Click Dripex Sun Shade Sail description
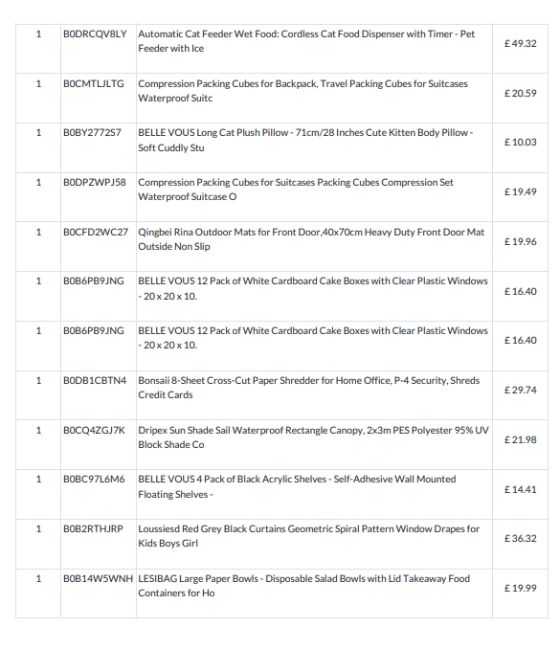Image resolution: width=560 pixels, height=650 pixels. click(x=313, y=437)
